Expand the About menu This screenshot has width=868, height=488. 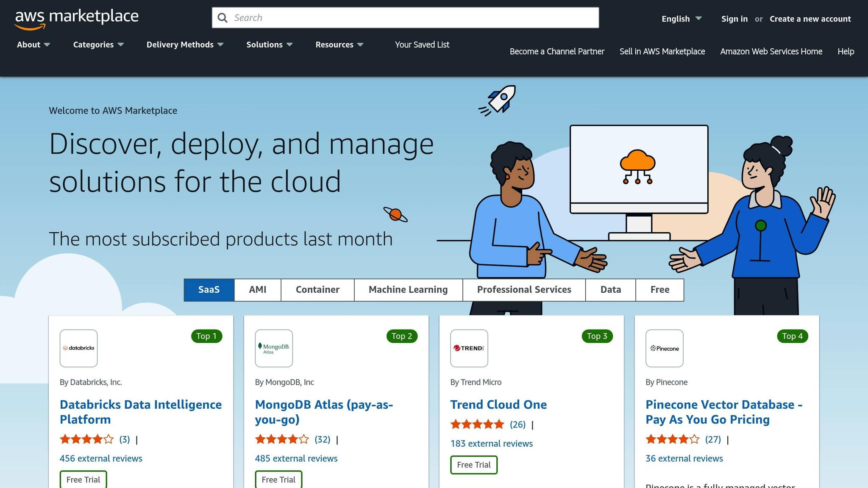click(x=33, y=44)
